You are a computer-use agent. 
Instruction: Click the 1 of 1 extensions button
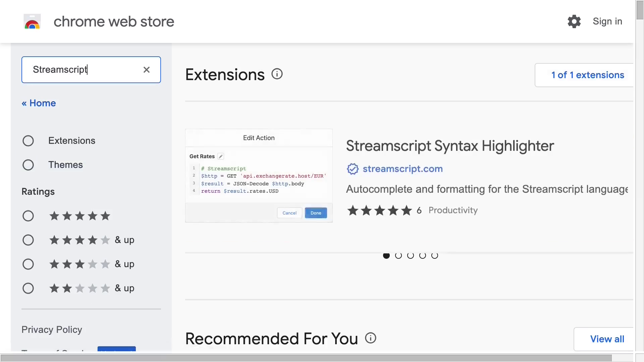click(x=584, y=75)
